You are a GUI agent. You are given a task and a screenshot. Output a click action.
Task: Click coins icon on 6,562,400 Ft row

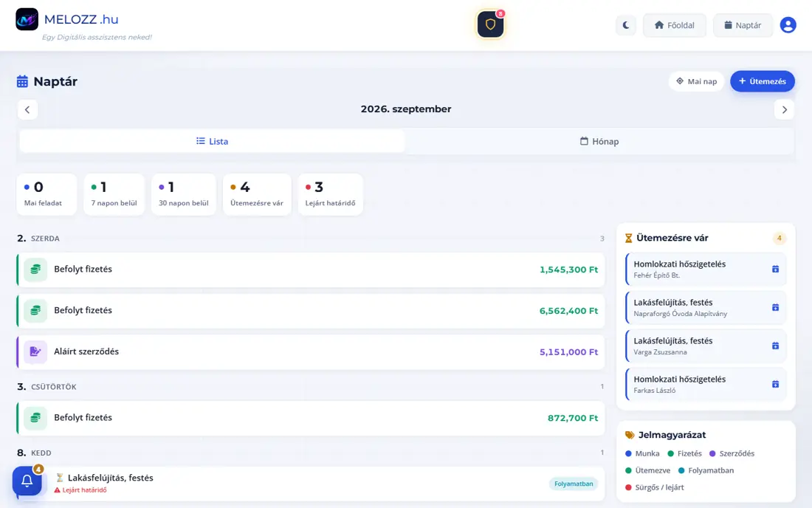pyautogui.click(x=35, y=311)
